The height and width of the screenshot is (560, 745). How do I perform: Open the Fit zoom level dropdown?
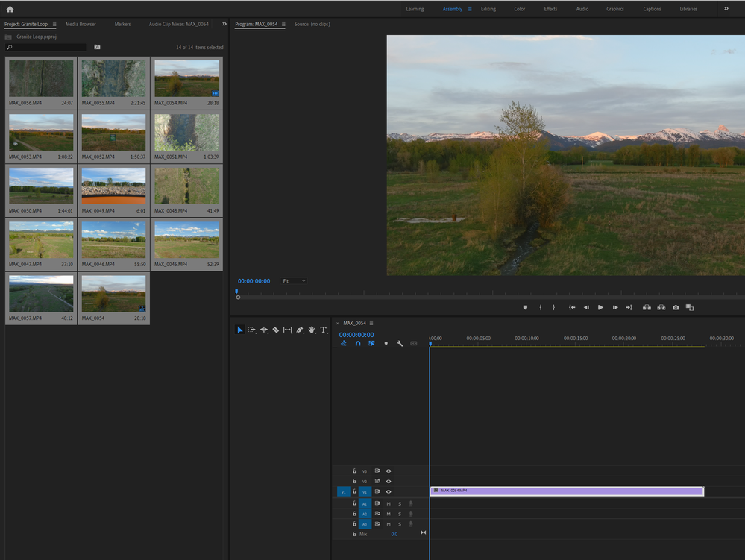[x=294, y=281]
